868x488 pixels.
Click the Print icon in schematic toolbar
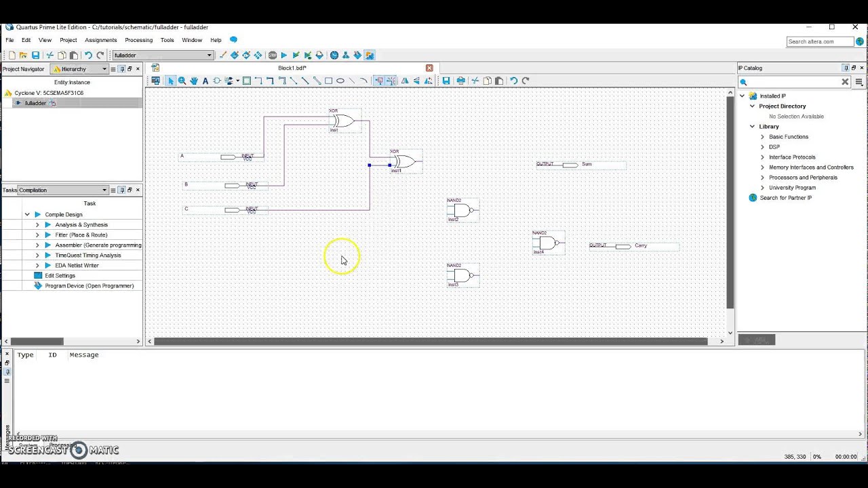coord(460,81)
